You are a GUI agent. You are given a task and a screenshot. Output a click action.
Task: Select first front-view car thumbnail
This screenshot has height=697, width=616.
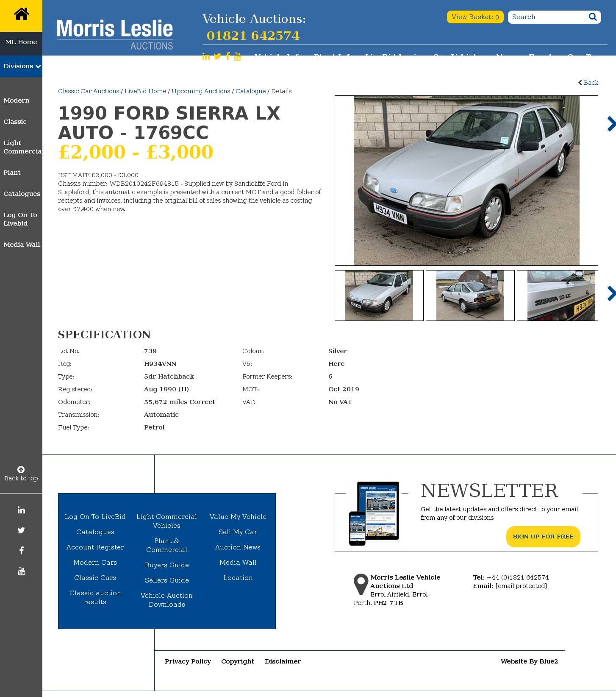click(379, 296)
